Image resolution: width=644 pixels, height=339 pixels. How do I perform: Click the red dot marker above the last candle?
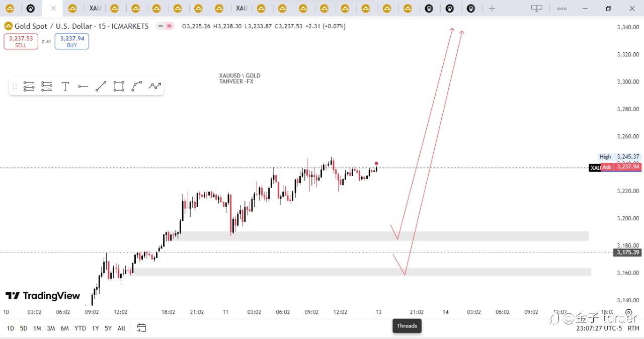click(x=376, y=163)
